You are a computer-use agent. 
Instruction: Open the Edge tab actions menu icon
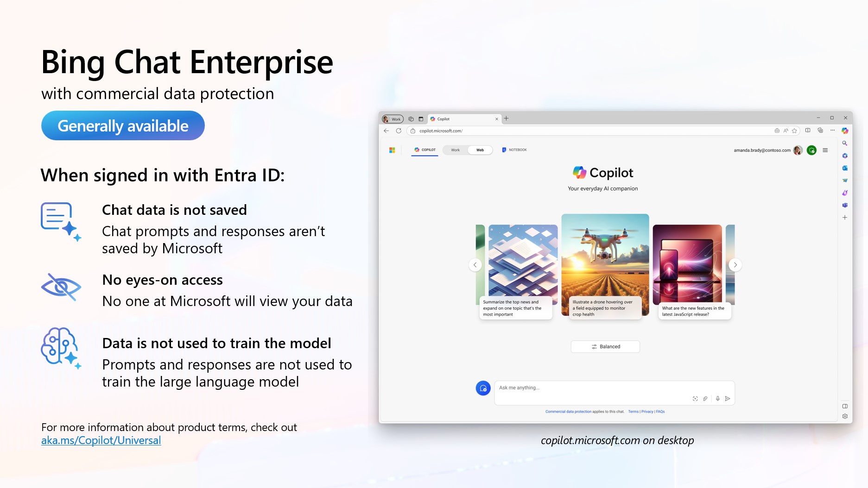point(421,119)
